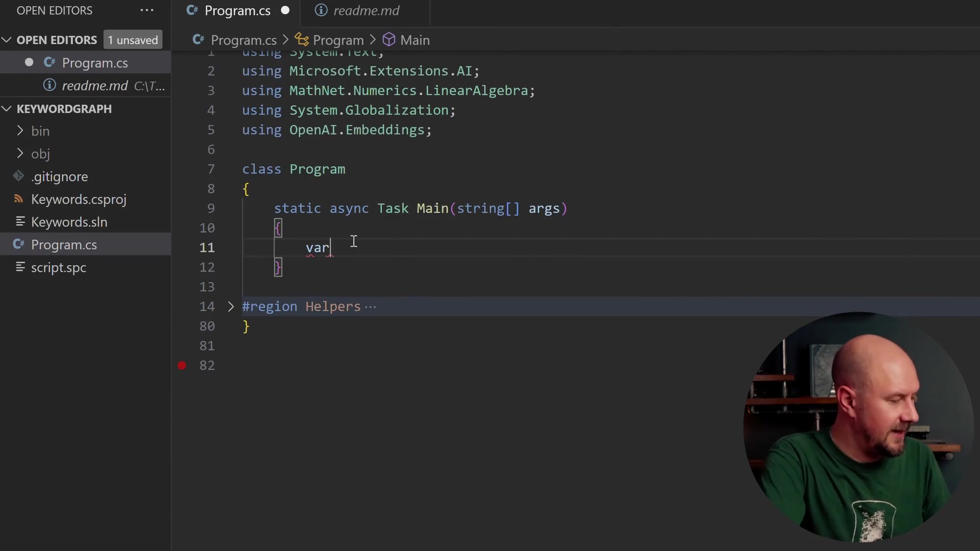
Task: Click the cube icon before Main breadcrumb
Action: tap(389, 39)
